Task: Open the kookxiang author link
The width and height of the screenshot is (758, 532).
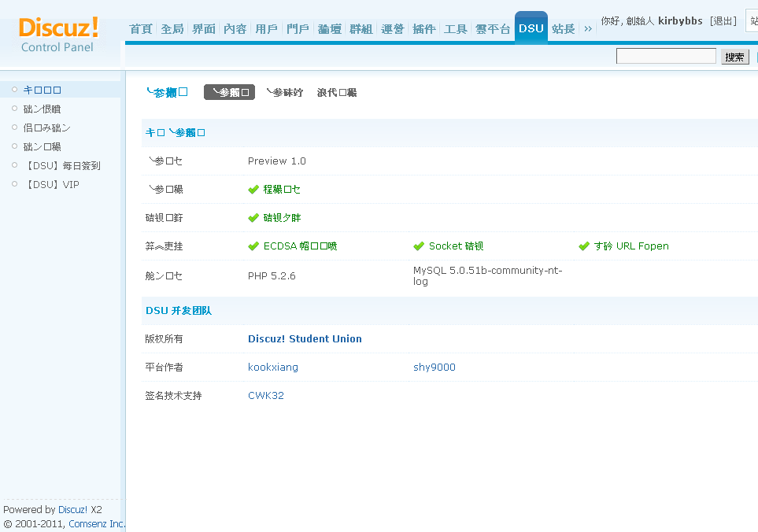Action: [x=272, y=367]
